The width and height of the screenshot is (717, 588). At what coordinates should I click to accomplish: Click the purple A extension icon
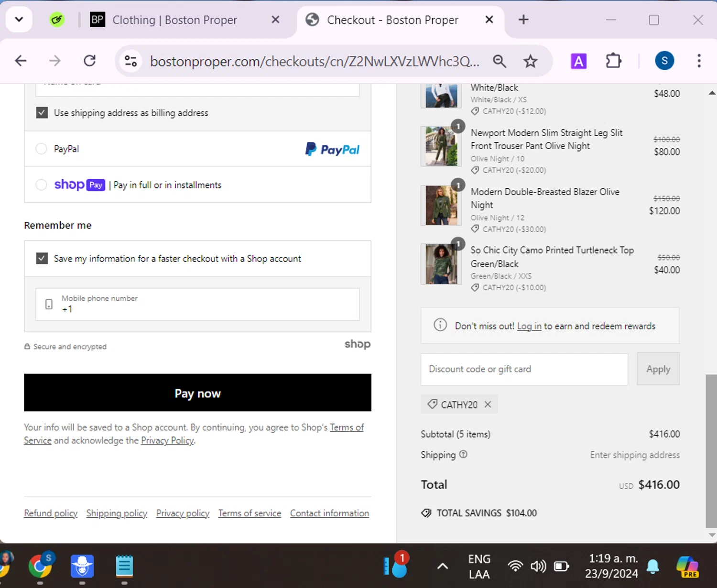tap(578, 61)
